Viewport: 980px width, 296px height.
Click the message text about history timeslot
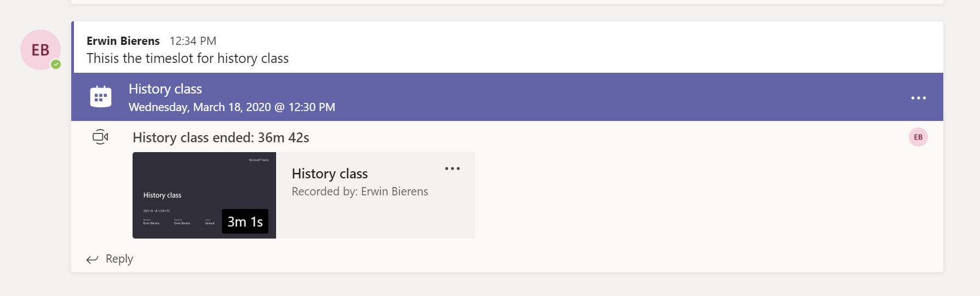[187, 59]
